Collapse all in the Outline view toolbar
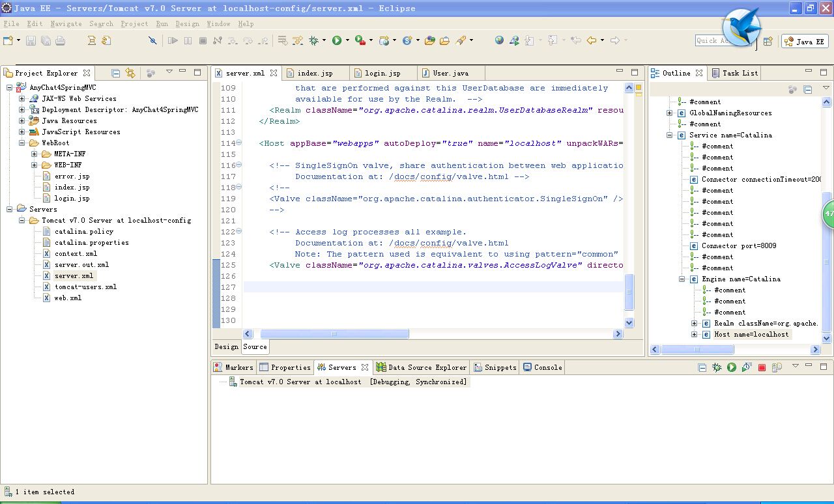The height and width of the screenshot is (504, 834). (808, 89)
